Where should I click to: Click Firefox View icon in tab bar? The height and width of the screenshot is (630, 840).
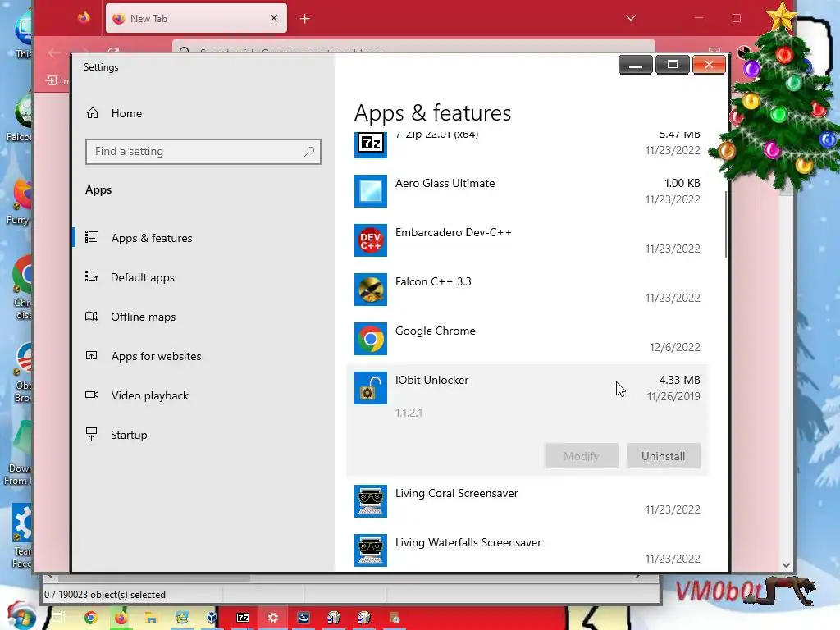pos(84,18)
